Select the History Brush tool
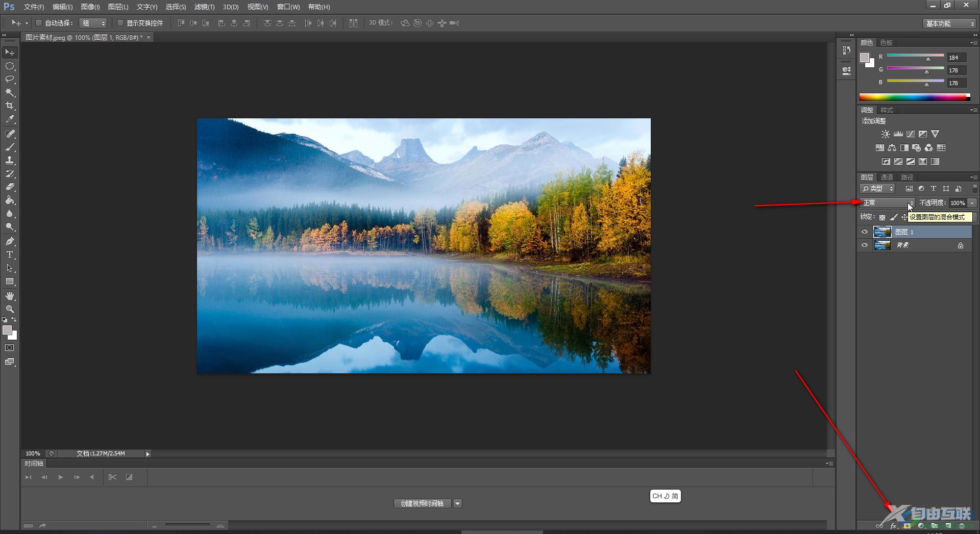This screenshot has height=534, width=980. pos(10,173)
